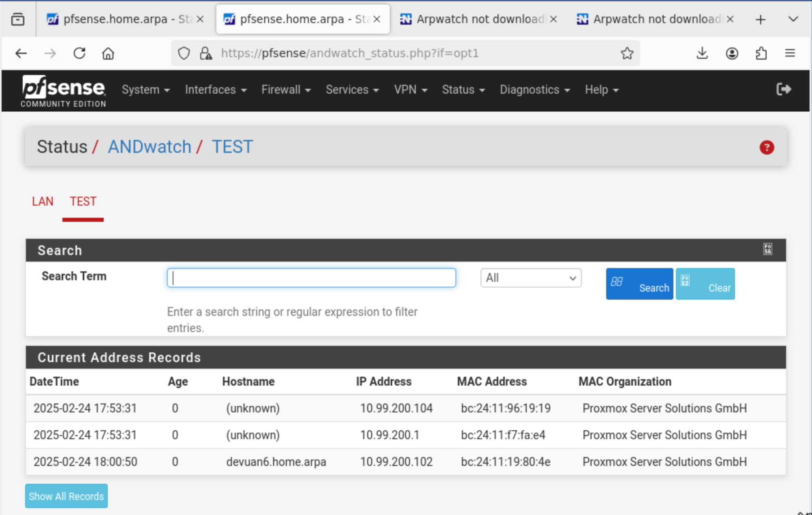This screenshot has width=812, height=515.
Task: Close the first pfsense.home.arpa tab
Action: coord(200,19)
